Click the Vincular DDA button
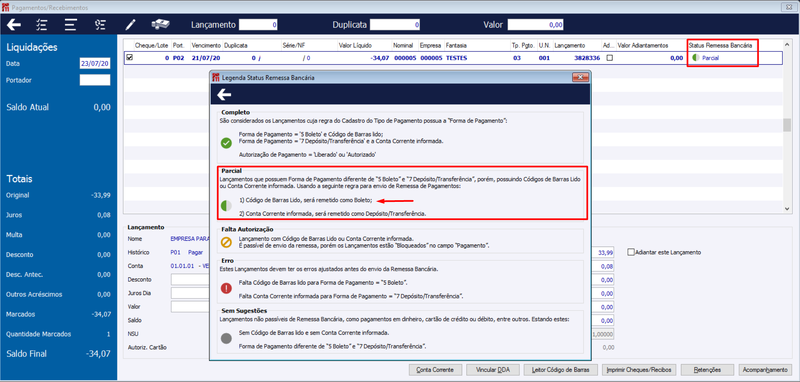The width and height of the screenshot is (800, 382). click(x=493, y=370)
